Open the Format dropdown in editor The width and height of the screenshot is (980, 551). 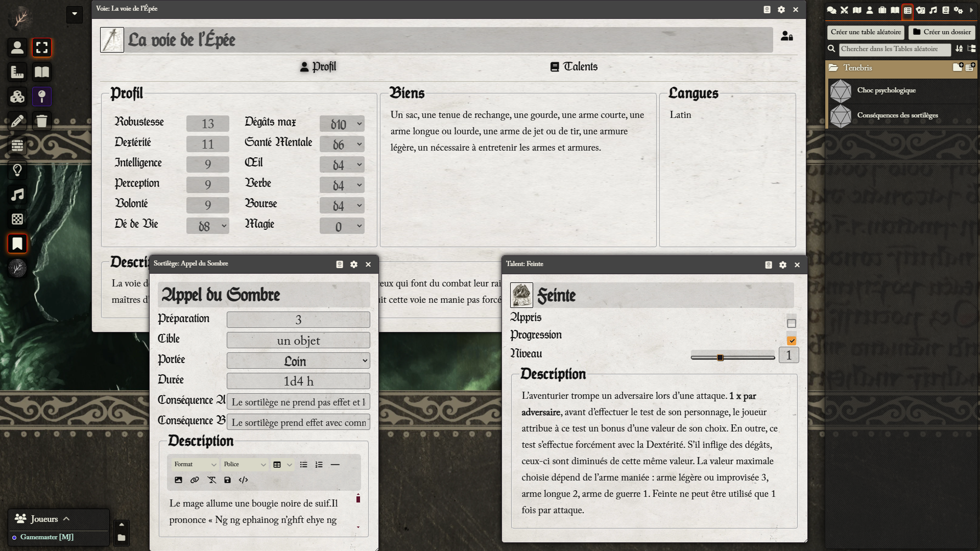(x=195, y=465)
